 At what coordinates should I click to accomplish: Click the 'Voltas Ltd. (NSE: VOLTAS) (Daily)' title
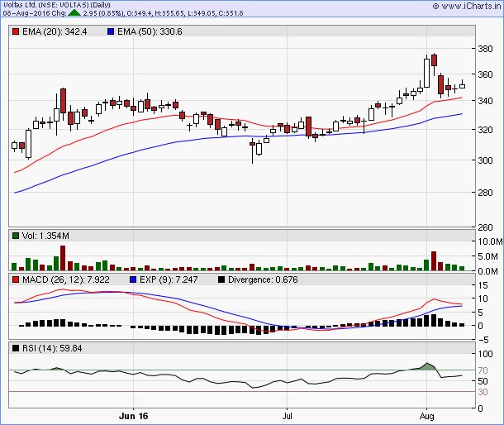(x=57, y=5)
